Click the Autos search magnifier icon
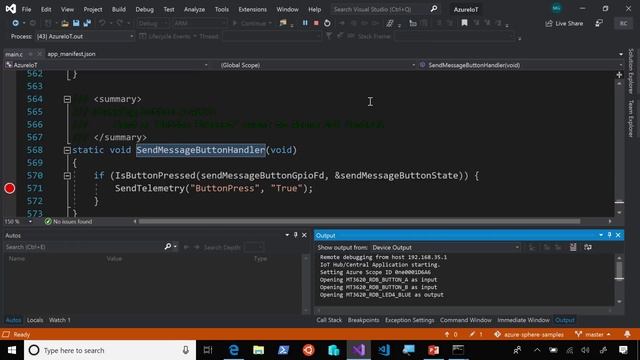640x360 pixels. click(168, 247)
